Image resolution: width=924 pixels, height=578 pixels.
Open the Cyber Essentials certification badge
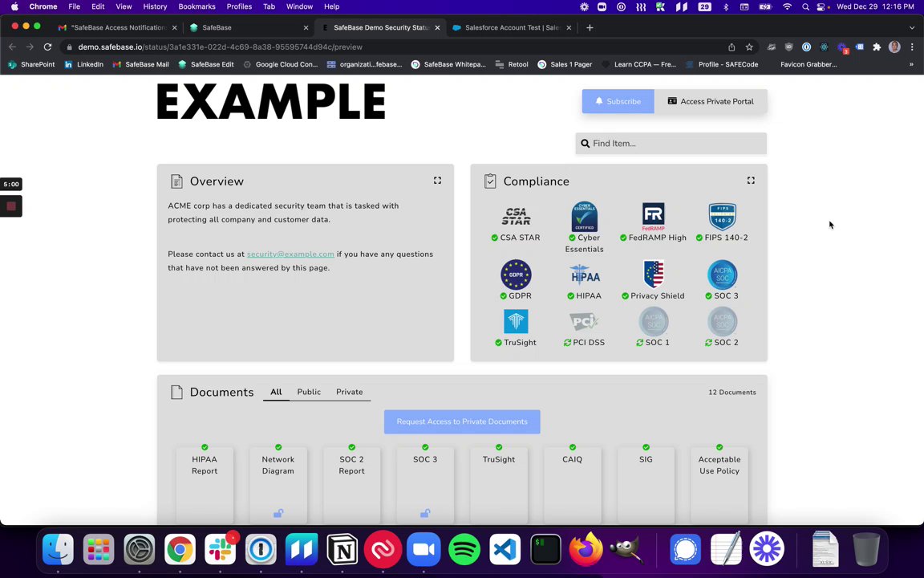coord(584,217)
